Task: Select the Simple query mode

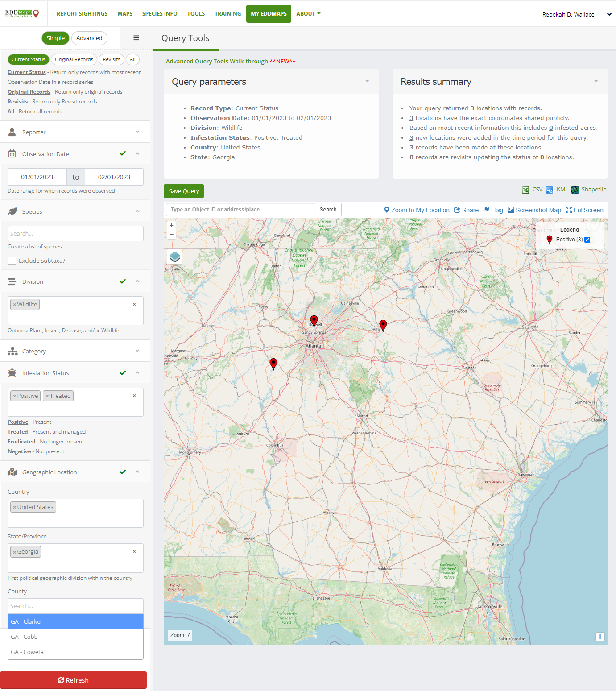Action: pos(56,38)
